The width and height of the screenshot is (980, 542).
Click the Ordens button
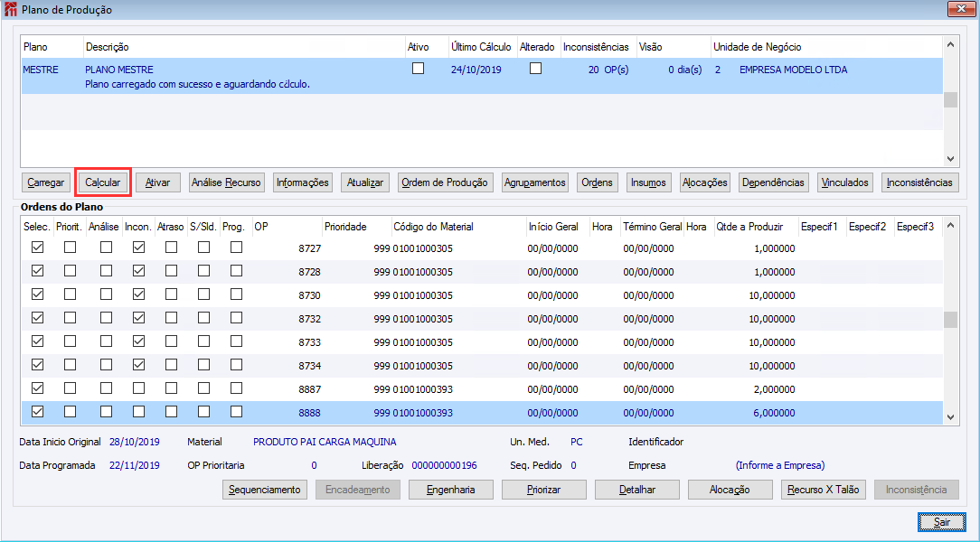[597, 182]
